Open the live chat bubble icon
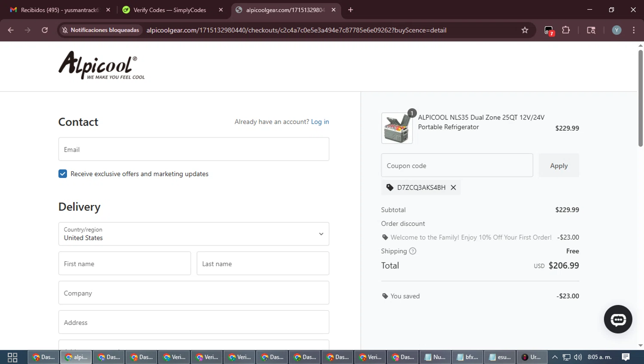Screen dimensions: 644x364 point(618,319)
